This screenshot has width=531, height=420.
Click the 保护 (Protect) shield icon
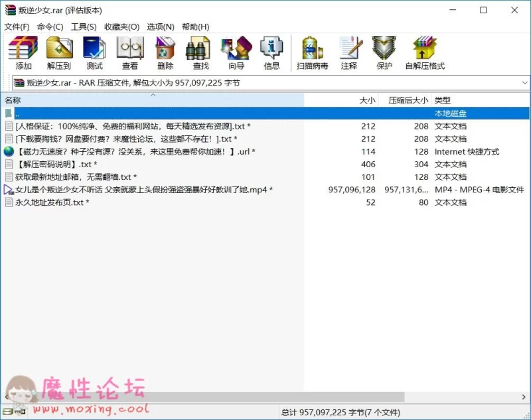pyautogui.click(x=384, y=48)
